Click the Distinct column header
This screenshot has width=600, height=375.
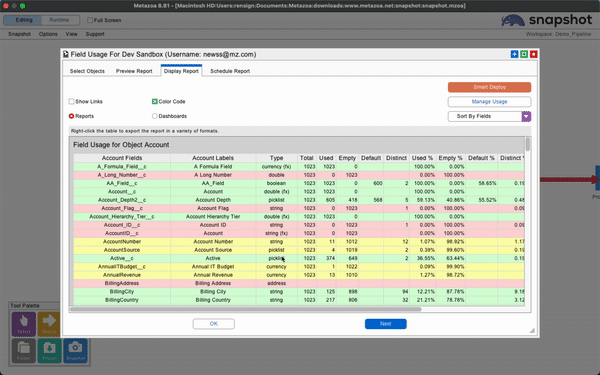(x=396, y=158)
